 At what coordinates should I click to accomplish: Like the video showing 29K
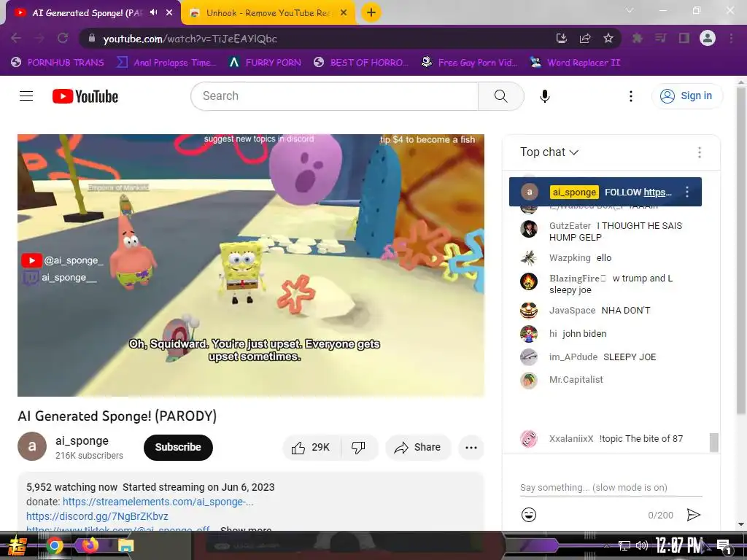click(x=311, y=447)
